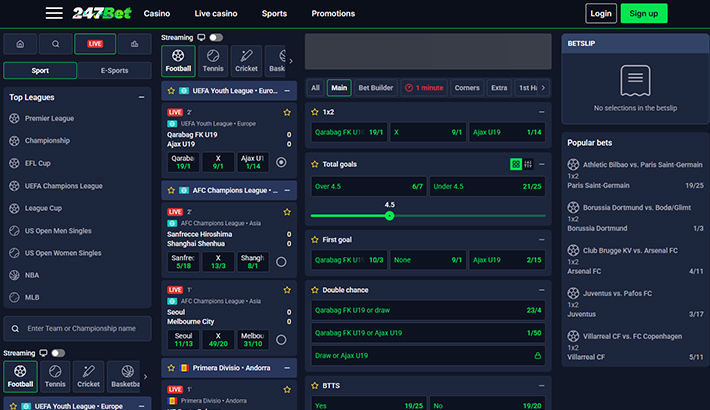Favourite the Sanfrecce Hiroshima match star
Image resolution: width=710 pixels, height=410 pixels.
pyautogui.click(x=287, y=212)
